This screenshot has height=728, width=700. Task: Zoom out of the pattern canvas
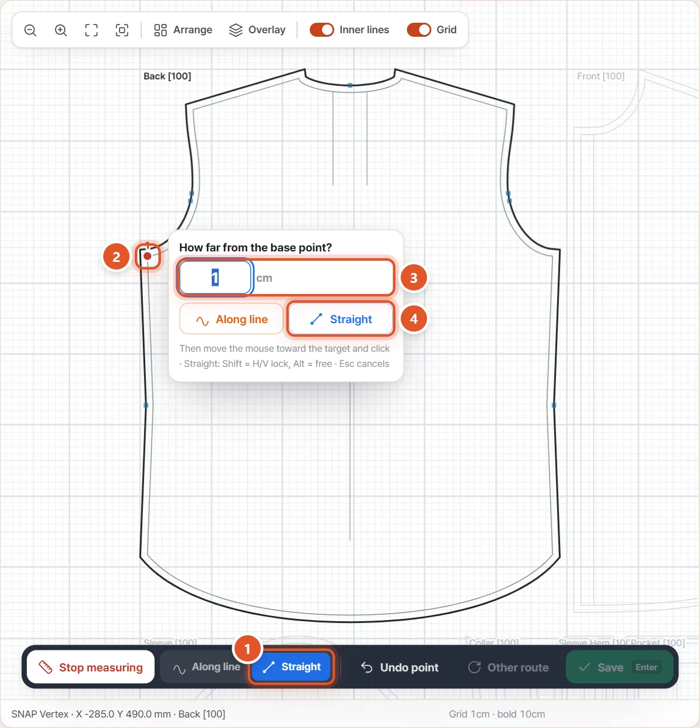click(x=30, y=30)
